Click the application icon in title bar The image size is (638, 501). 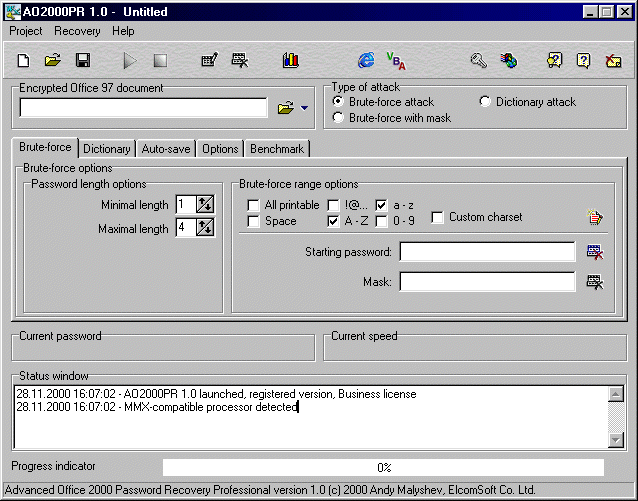tap(13, 12)
